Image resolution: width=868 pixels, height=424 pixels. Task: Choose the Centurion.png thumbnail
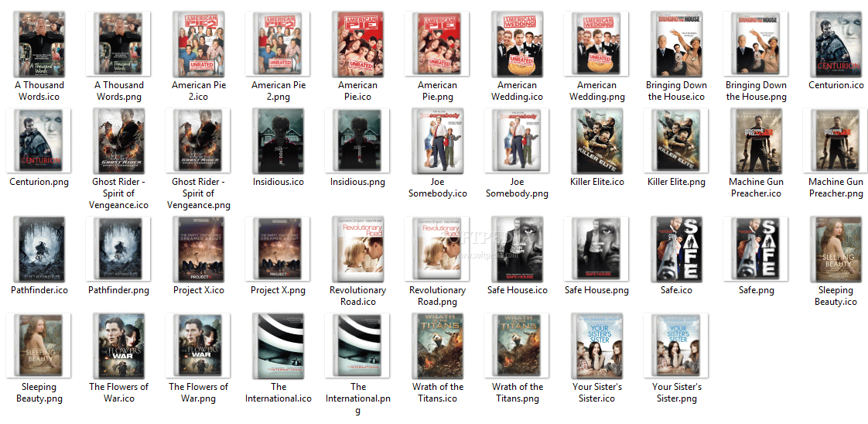(38, 141)
